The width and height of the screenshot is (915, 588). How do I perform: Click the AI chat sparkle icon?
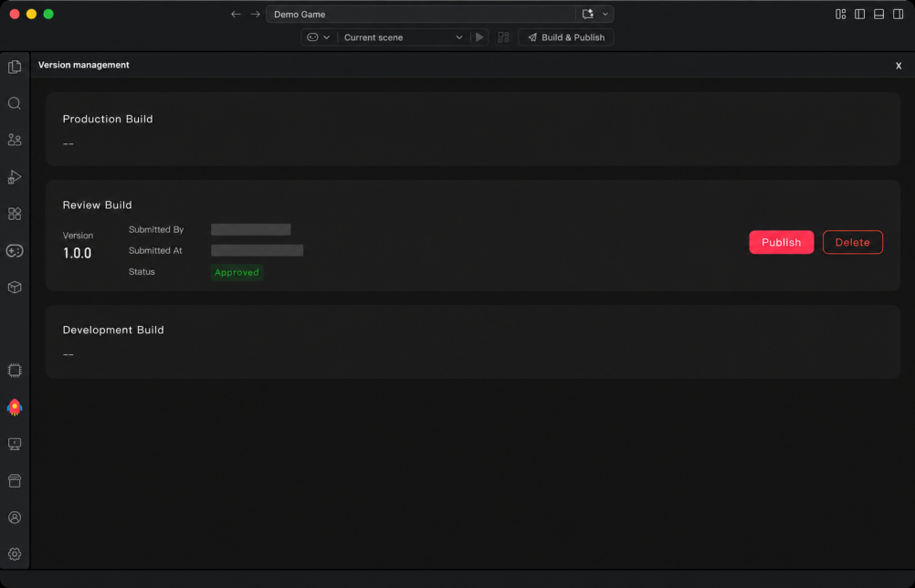[x=588, y=14]
